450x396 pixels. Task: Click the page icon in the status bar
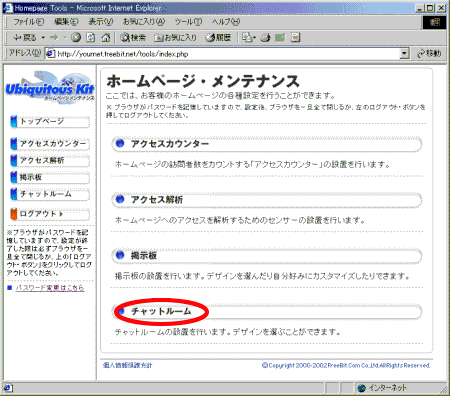[8, 388]
